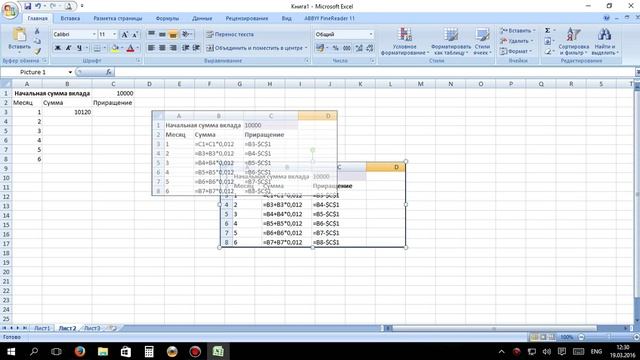The height and width of the screenshot is (360, 640).
Task: Align text left
Action: tap(151, 48)
